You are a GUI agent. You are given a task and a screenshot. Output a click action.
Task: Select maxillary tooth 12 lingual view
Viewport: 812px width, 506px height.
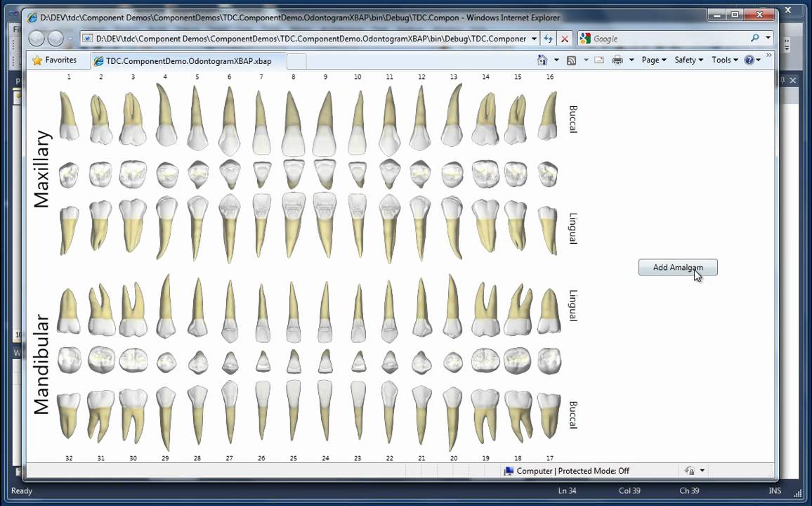pyautogui.click(x=421, y=227)
